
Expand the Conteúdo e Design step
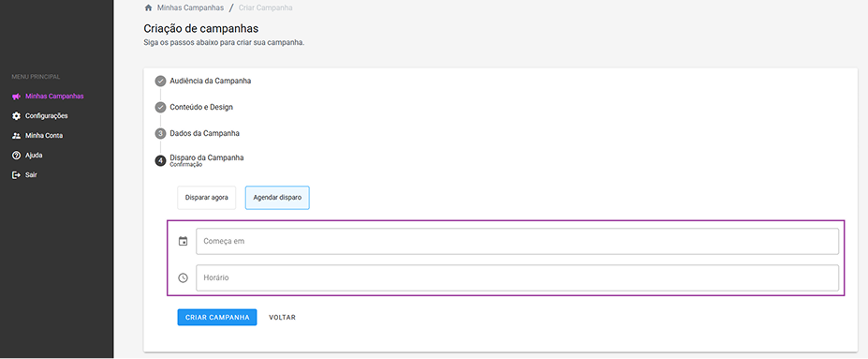coord(201,107)
